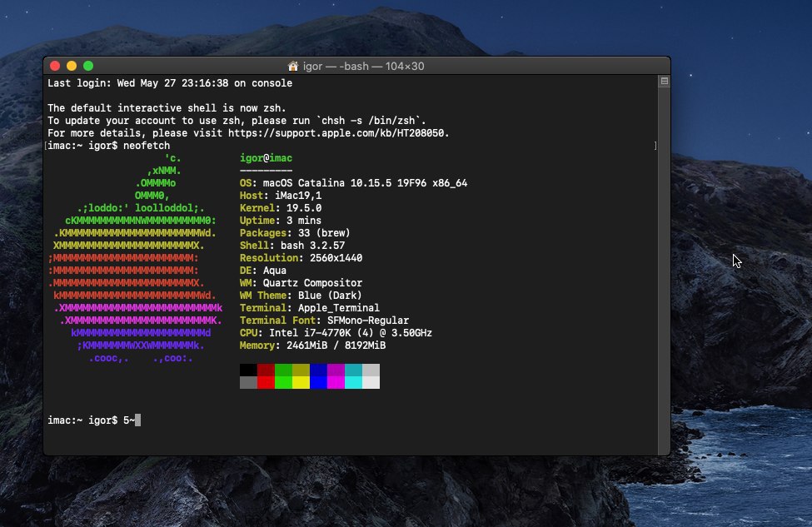Click the black color block in neofetch palette
The height and width of the screenshot is (527, 812).
click(x=248, y=370)
